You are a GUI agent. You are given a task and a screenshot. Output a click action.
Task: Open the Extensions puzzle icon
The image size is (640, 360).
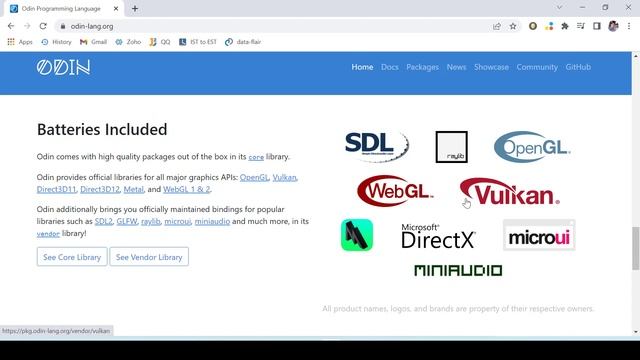click(x=565, y=26)
